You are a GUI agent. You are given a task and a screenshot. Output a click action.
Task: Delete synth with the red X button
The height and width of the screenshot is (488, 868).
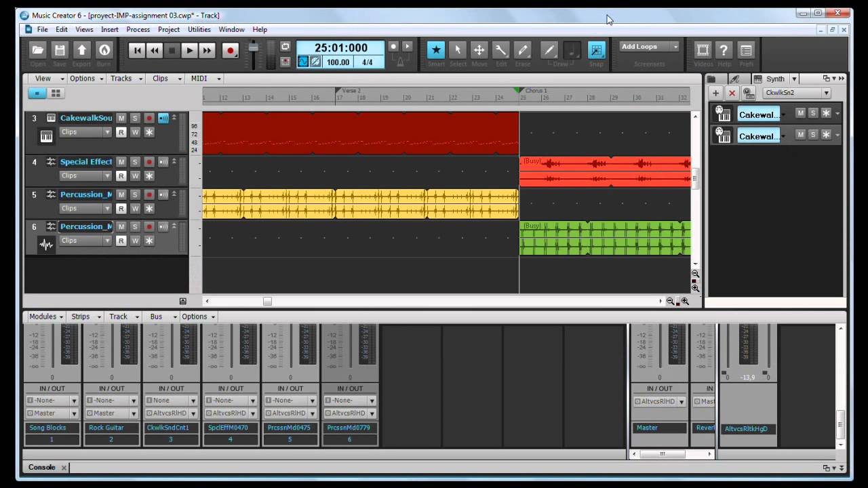[732, 93]
